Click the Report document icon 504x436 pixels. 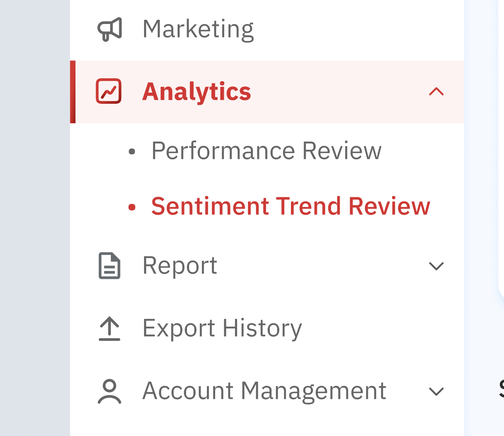coord(109,266)
